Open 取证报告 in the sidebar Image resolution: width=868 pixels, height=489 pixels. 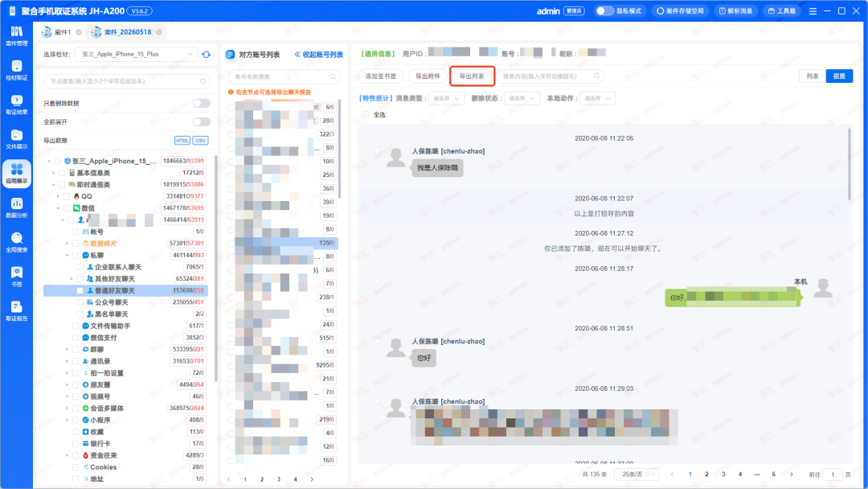click(17, 310)
